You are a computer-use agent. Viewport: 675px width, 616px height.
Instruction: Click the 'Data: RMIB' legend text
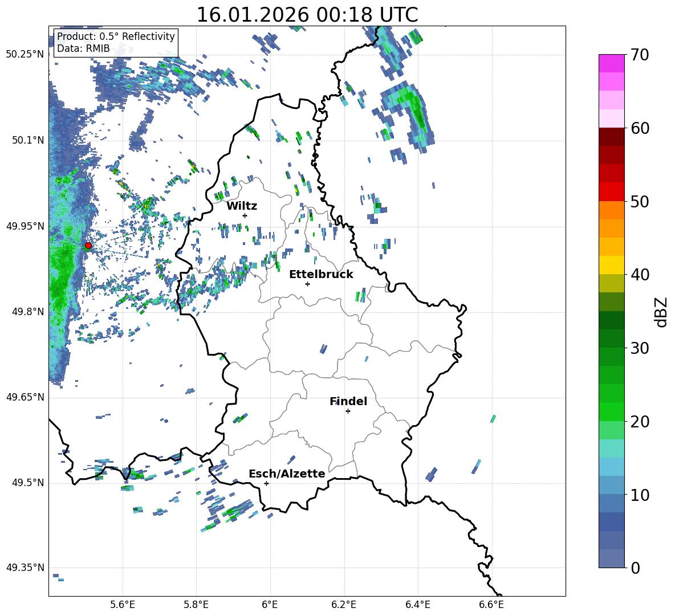coord(83,48)
